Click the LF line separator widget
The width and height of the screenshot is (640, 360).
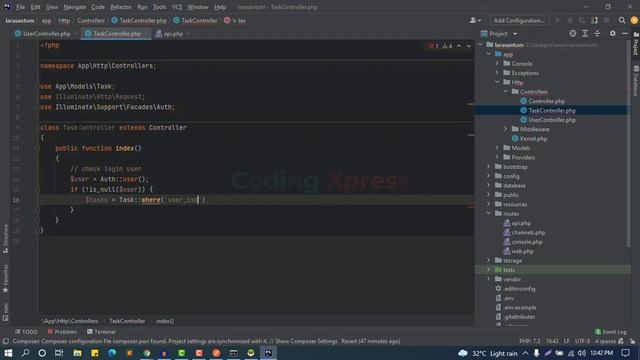567,341
